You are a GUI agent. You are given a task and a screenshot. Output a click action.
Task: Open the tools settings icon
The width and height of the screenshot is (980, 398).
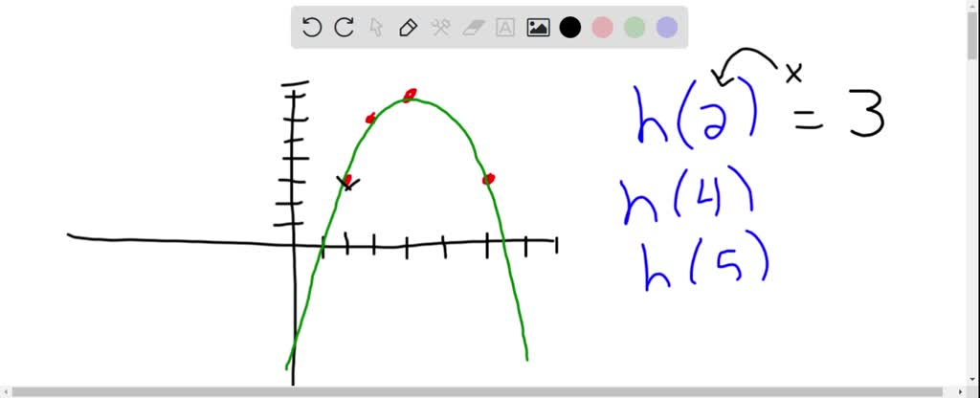point(440,28)
